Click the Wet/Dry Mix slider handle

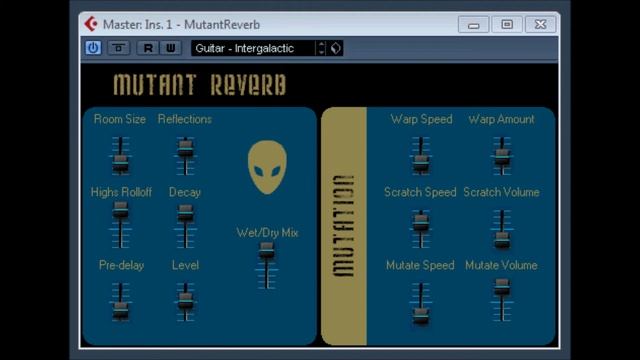pos(267,250)
